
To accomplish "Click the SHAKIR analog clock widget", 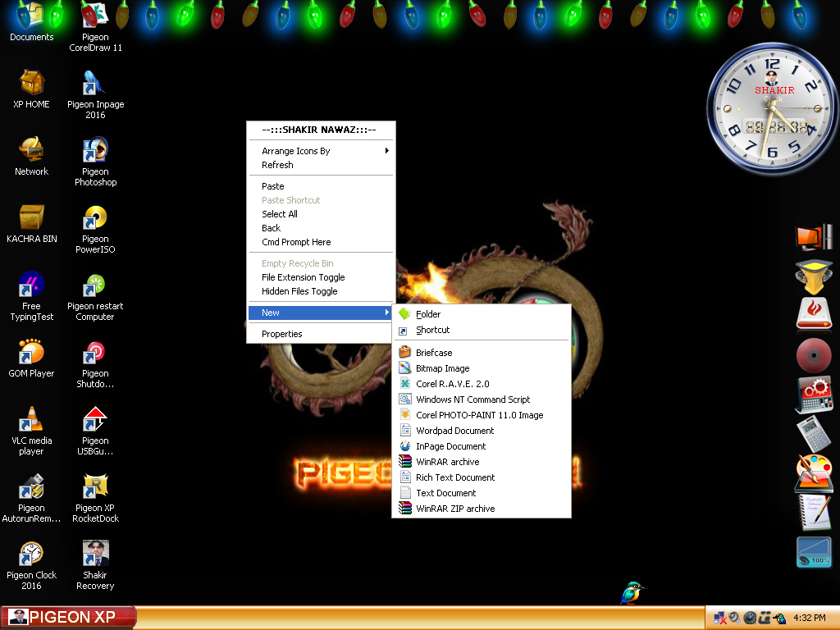I will (x=772, y=109).
